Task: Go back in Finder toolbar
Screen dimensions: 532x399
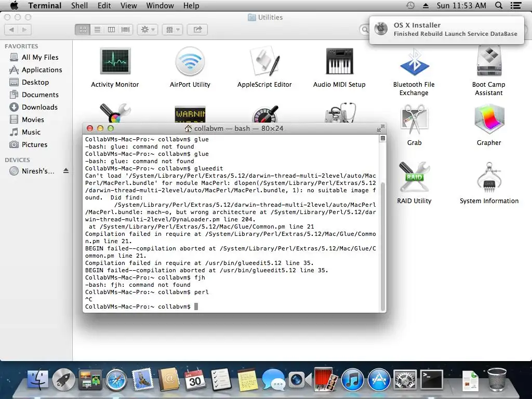Action: 11,30
